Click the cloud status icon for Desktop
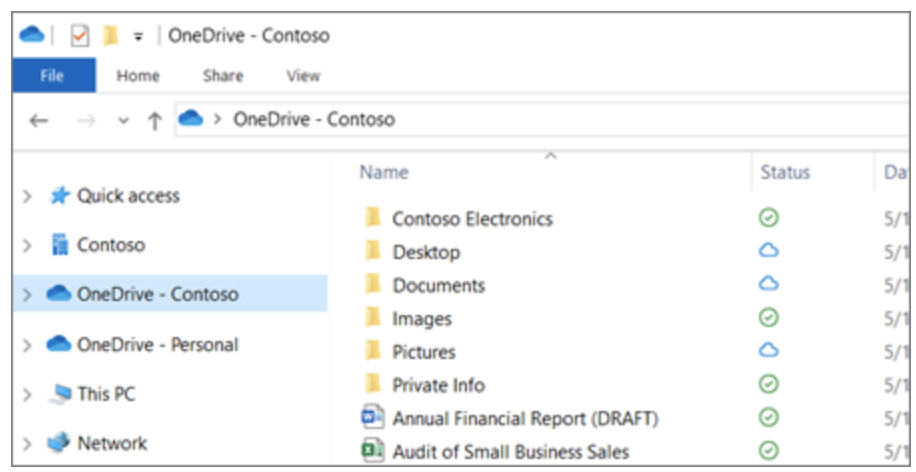Viewport: 916px width, 472px height. pyautogui.click(x=768, y=251)
